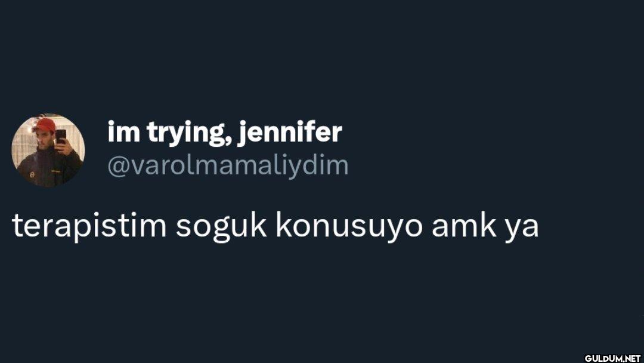Click the '.NET' part of the watermark
The image size is (644, 363).
coord(631,358)
